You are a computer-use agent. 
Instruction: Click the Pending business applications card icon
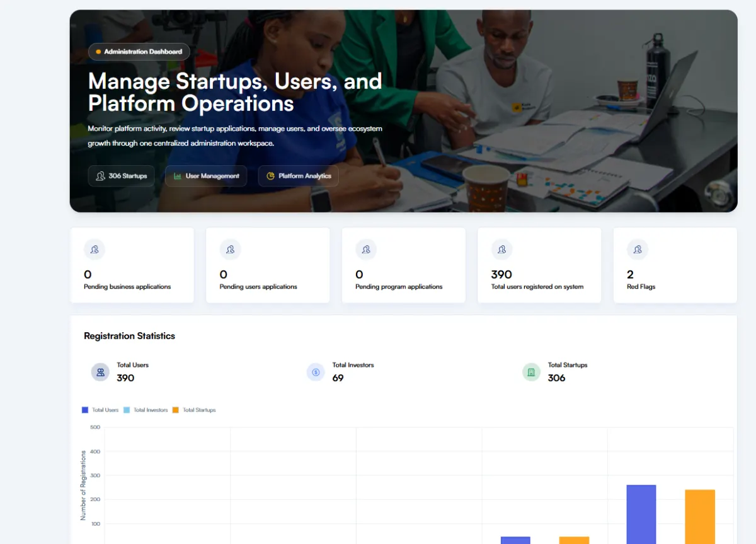94,250
